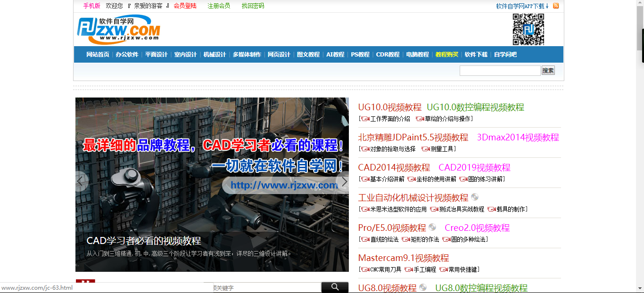Click disc icon after UG8.0视频教程
This screenshot has width=644, height=293.
click(x=423, y=287)
